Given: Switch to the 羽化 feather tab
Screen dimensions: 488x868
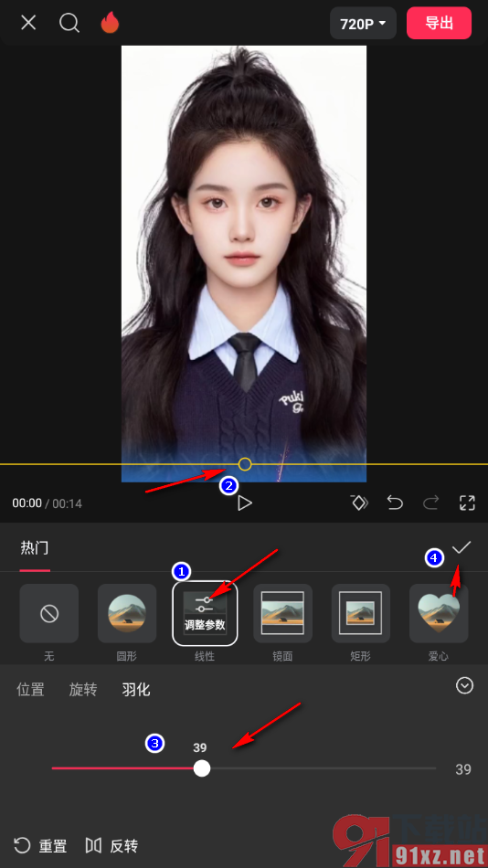Looking at the screenshot, I should click(x=136, y=690).
